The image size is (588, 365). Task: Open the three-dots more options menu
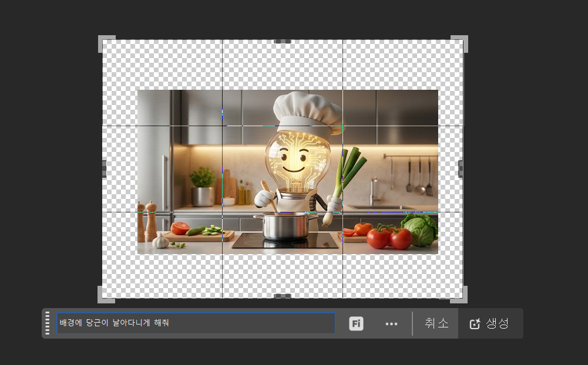[391, 324]
